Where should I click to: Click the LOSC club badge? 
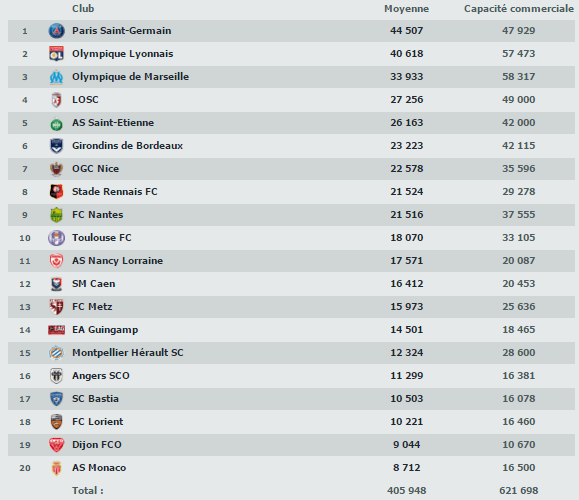[56, 100]
